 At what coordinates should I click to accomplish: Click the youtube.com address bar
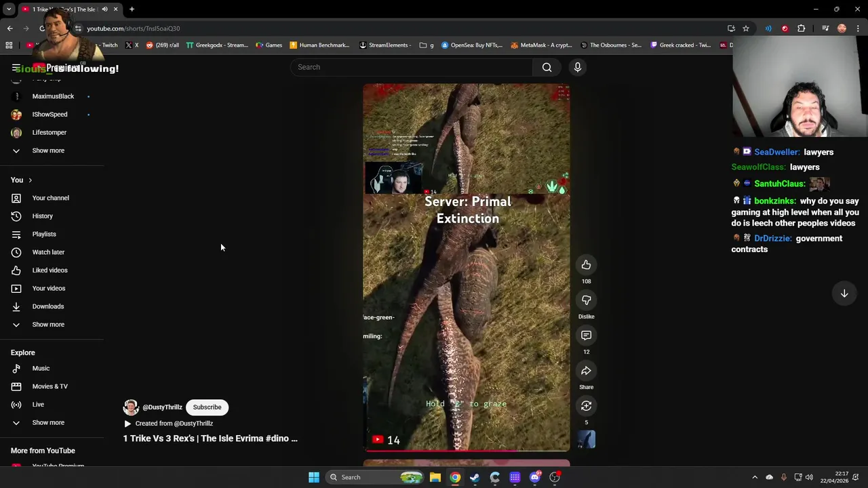pos(400,28)
